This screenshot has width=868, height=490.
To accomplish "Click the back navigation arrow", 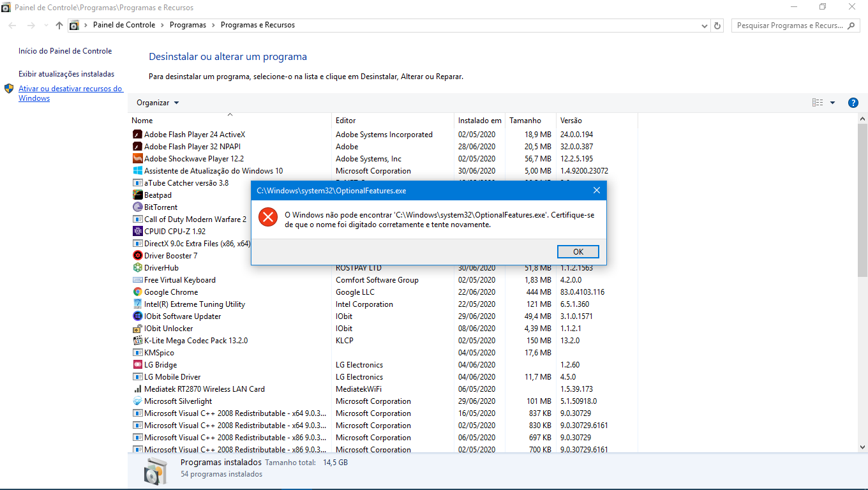I will pyautogui.click(x=13, y=26).
